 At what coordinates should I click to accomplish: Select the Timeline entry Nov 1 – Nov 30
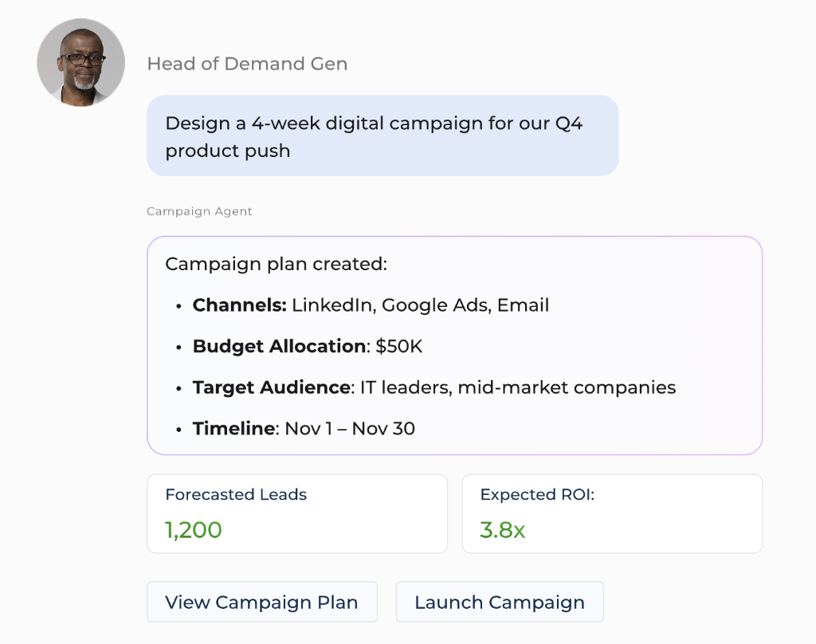(x=303, y=428)
